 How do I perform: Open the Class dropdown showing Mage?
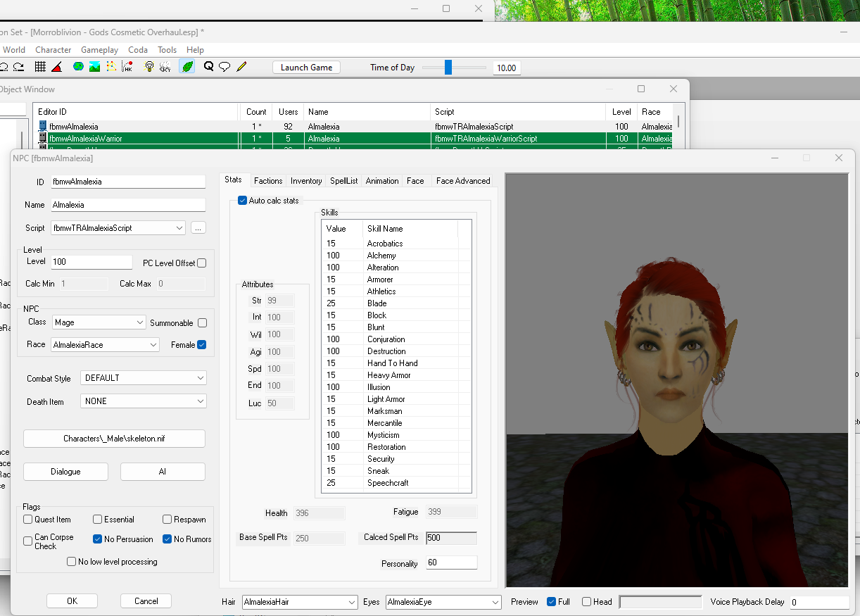(99, 322)
